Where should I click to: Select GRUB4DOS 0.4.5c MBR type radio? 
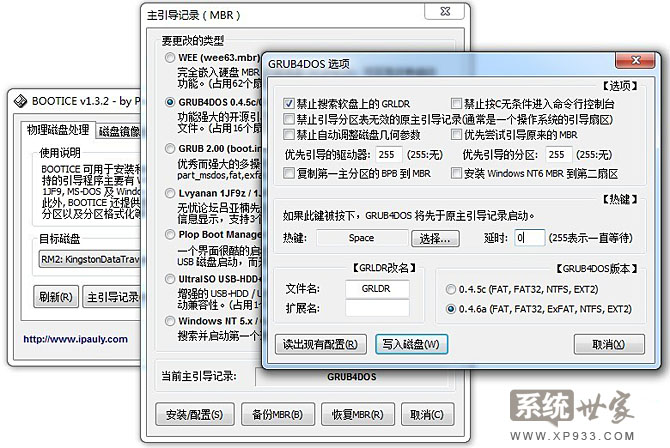(x=170, y=102)
